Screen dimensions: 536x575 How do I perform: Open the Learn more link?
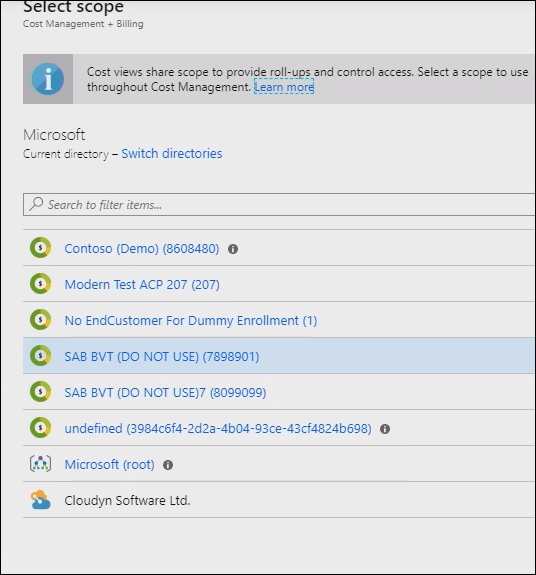tap(284, 87)
